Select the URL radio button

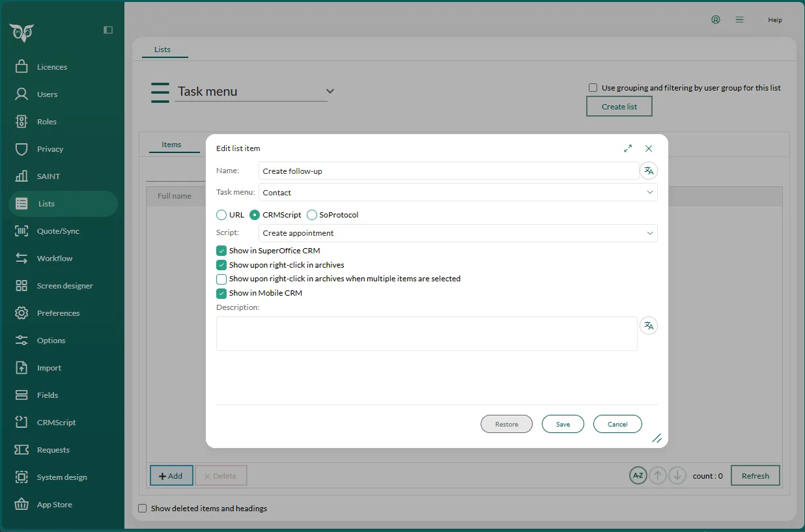click(221, 215)
